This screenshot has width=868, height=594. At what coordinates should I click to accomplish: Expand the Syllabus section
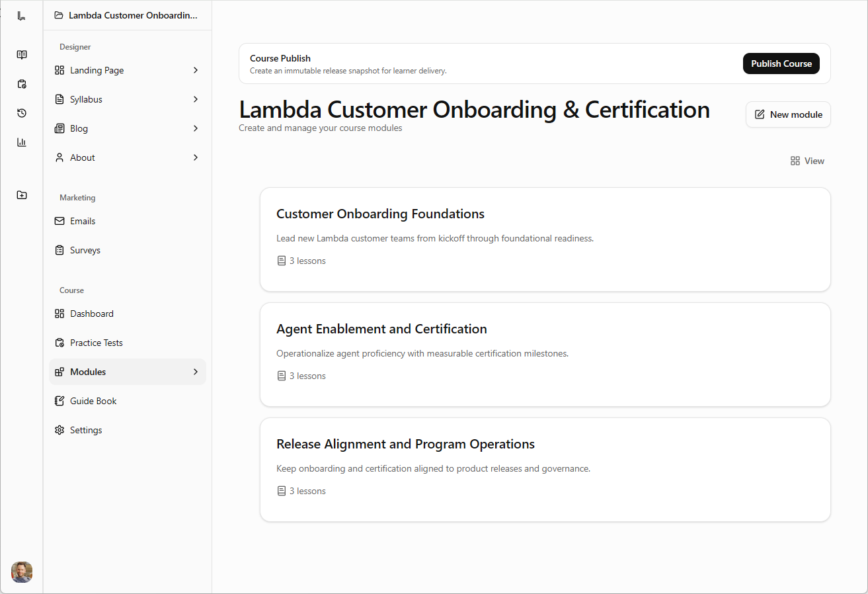tap(195, 99)
